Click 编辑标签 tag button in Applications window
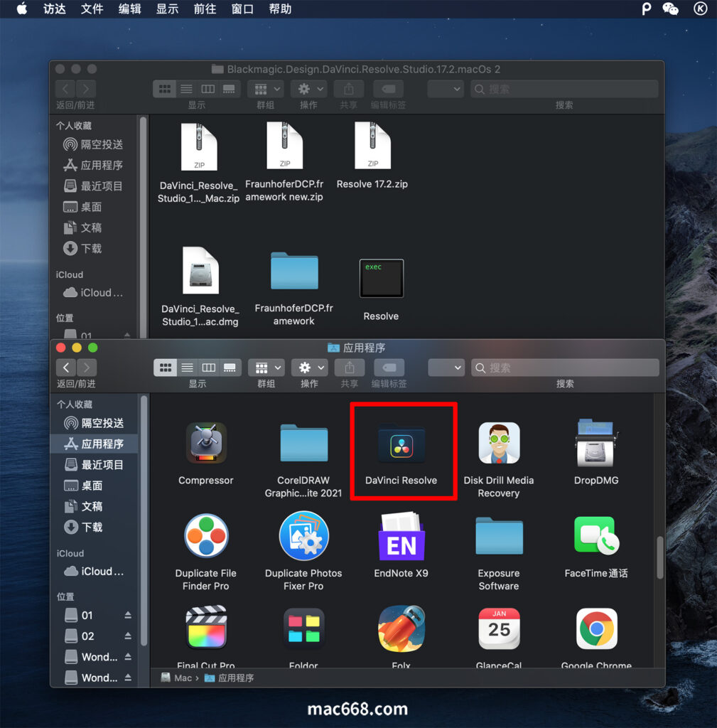This screenshot has width=717, height=728. click(x=389, y=368)
